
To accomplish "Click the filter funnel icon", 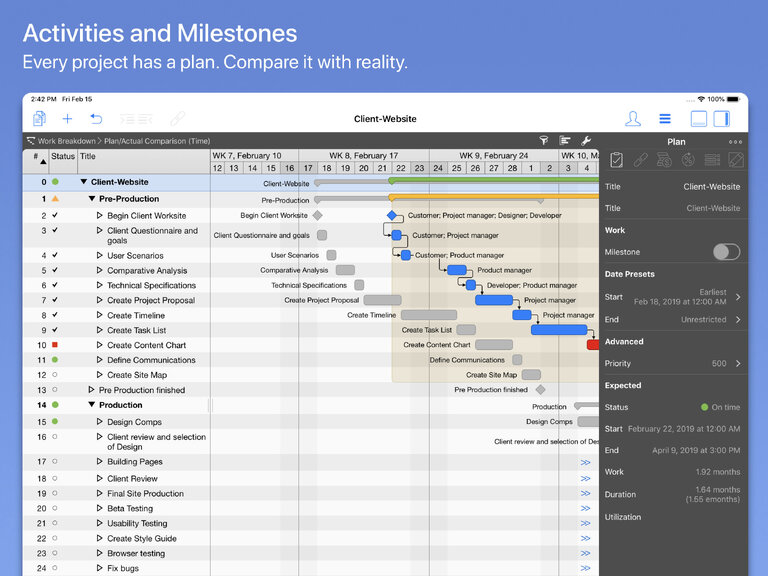I will pos(544,141).
